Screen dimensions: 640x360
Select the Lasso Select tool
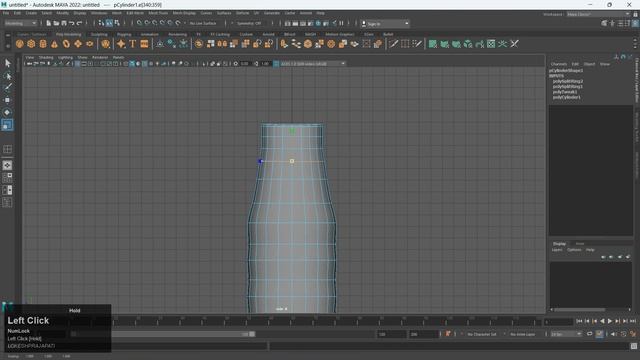tap(7, 76)
